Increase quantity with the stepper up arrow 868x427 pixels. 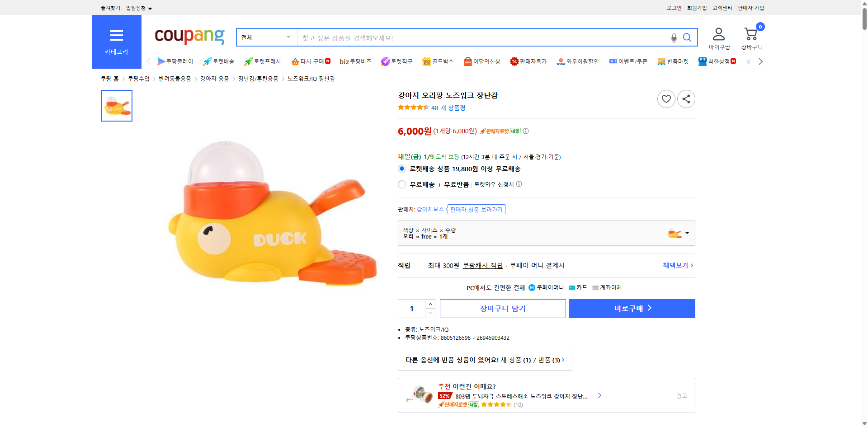tap(430, 304)
